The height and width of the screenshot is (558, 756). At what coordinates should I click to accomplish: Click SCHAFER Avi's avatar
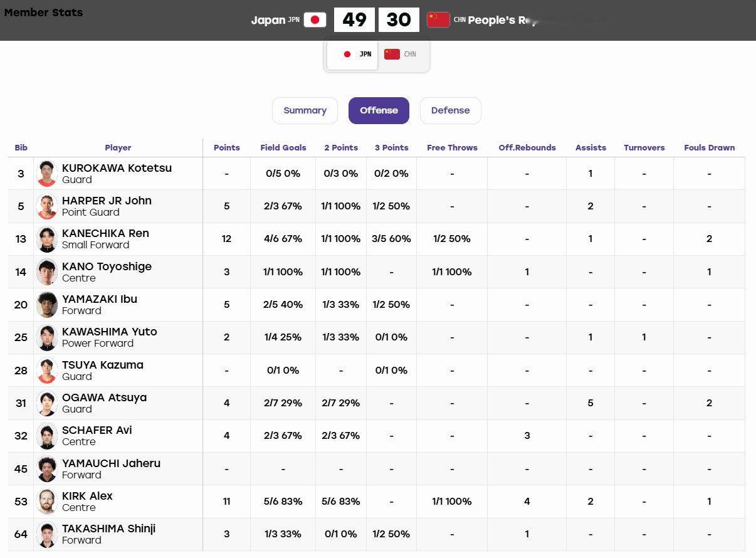[47, 436]
